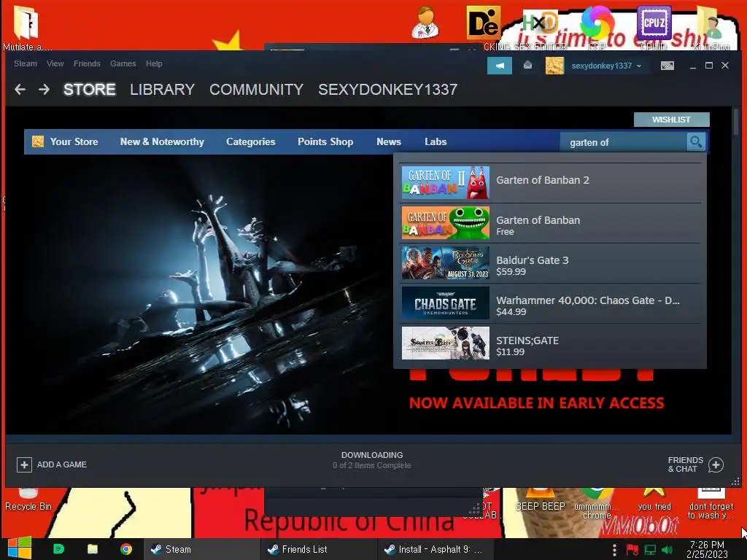Open the clock showing 7:26 PM
The image size is (747, 560).
pyautogui.click(x=707, y=549)
